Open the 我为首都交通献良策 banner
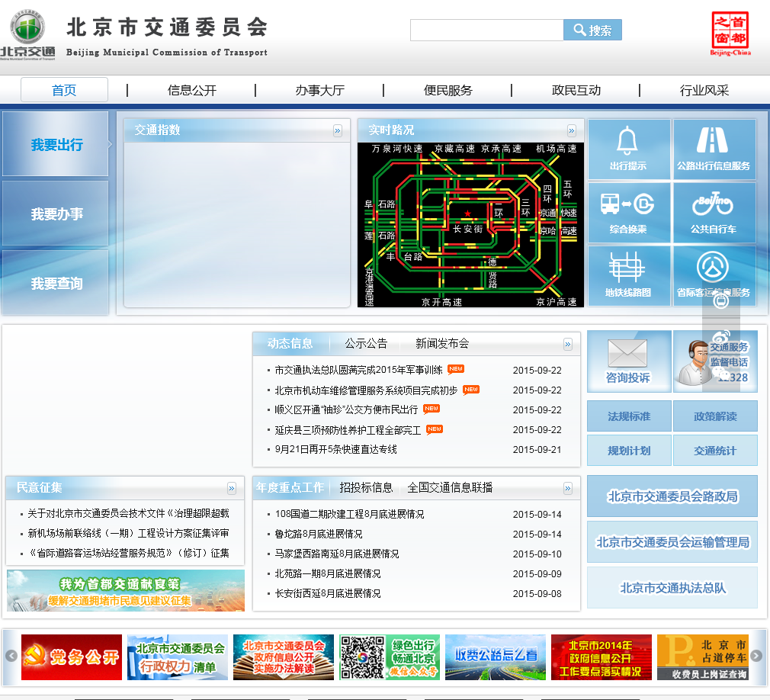This screenshot has width=770, height=700. point(126,590)
